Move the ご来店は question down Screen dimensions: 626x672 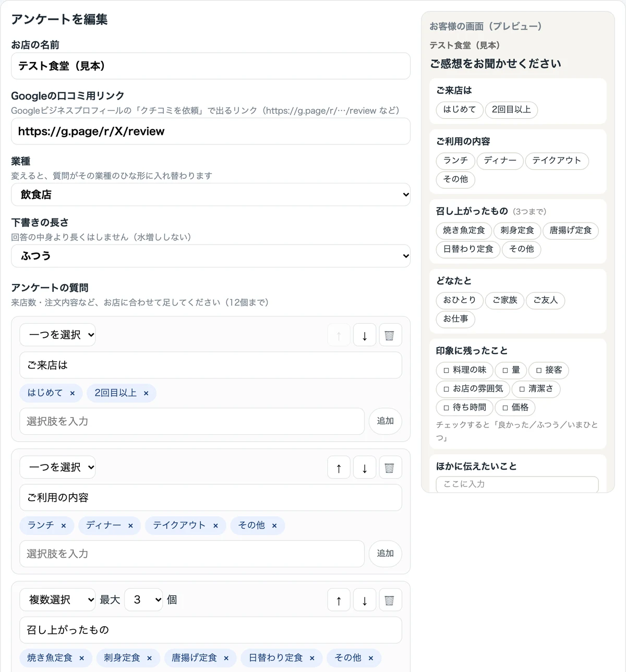(365, 335)
